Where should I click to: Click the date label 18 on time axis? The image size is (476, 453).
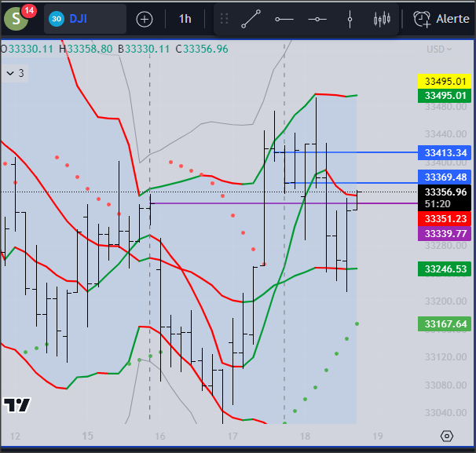pyautogui.click(x=305, y=437)
